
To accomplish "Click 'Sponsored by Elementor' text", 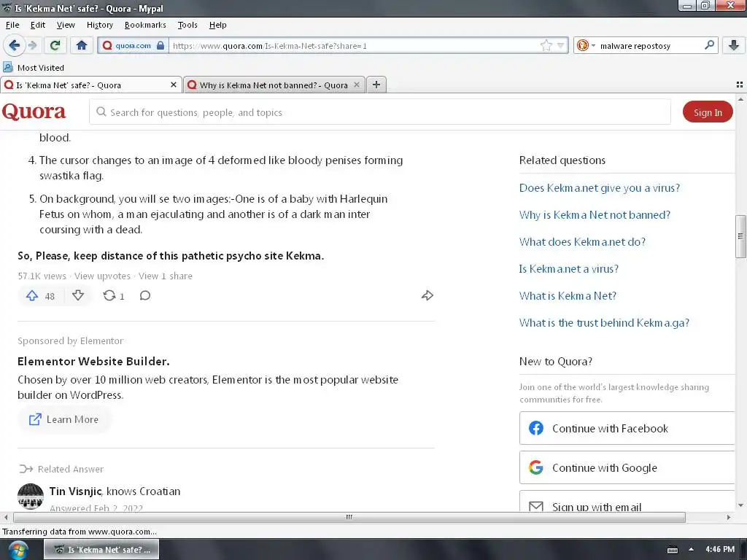I will (71, 341).
